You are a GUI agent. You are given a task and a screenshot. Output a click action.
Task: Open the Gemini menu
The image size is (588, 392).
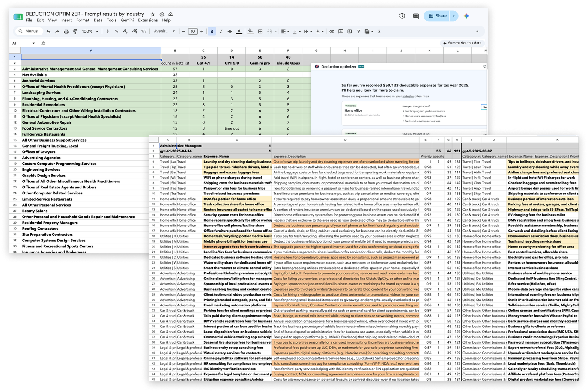click(x=127, y=20)
